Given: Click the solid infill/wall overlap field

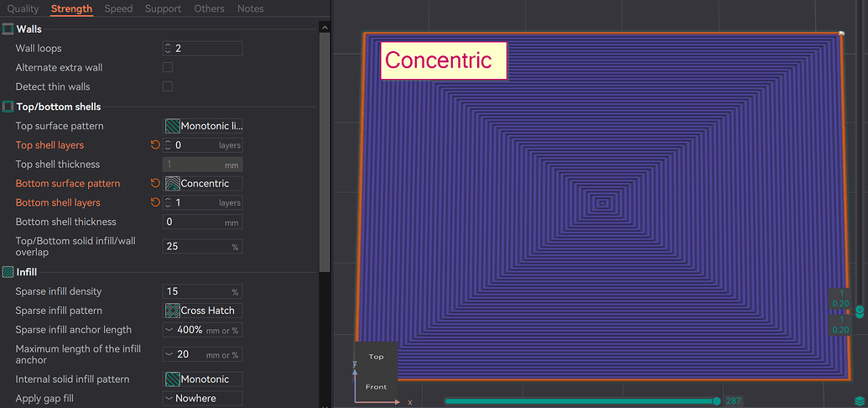Looking at the screenshot, I should point(203,247).
